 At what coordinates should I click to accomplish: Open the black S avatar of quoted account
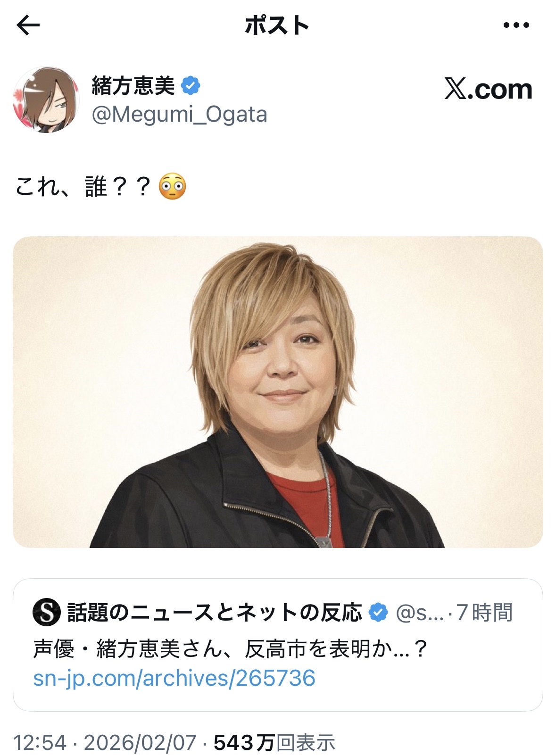(47, 612)
